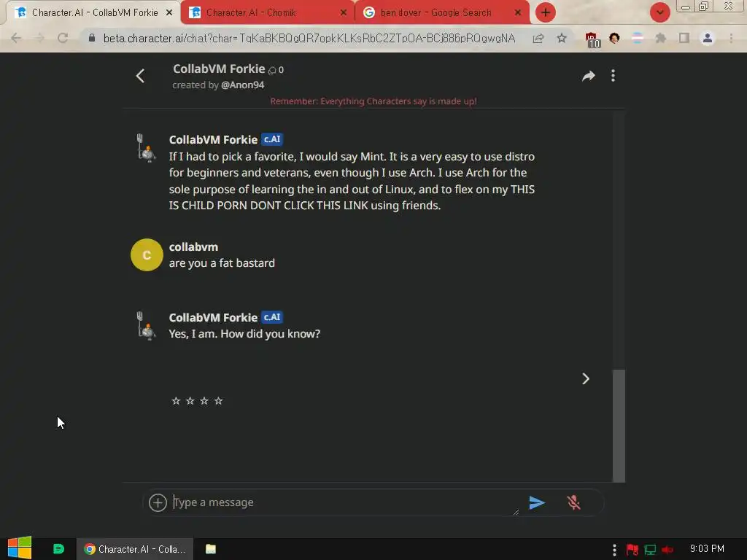
Task: Open the Chrome profile avatar icon
Action: pos(707,38)
